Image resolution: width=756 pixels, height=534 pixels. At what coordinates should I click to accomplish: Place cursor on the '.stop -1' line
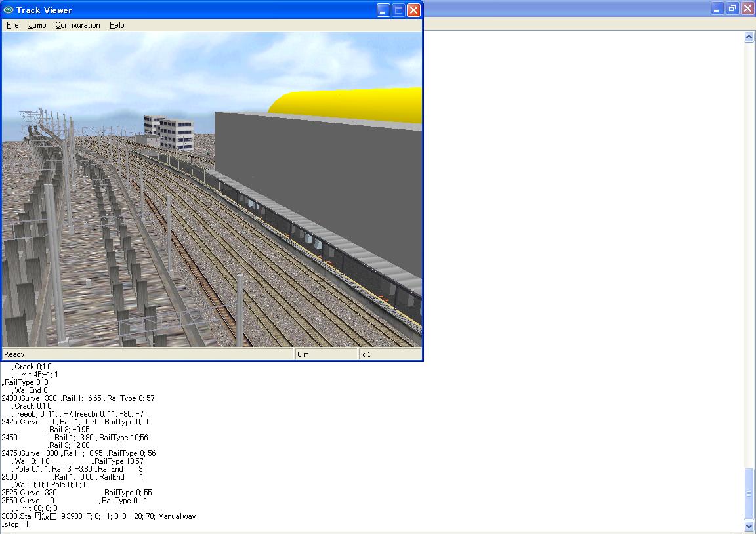(16, 524)
